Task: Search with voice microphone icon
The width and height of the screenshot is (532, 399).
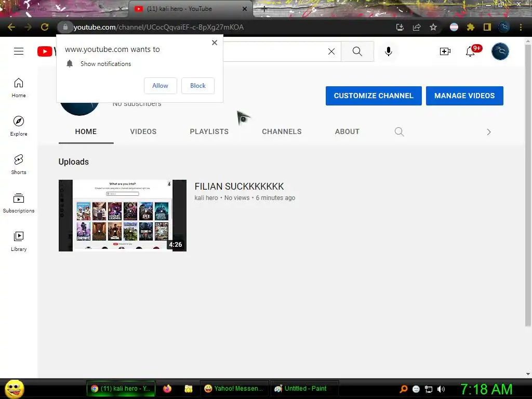Action: (389, 51)
